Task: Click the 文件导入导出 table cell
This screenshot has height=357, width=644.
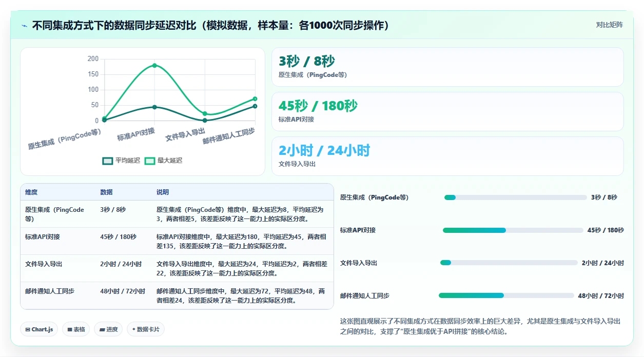Action: tap(58, 269)
